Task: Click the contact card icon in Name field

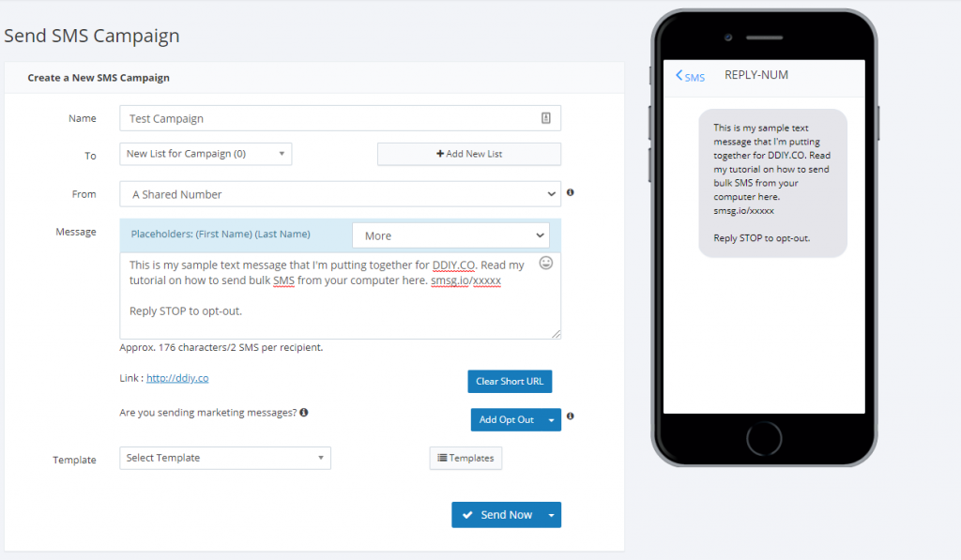Action: [x=546, y=118]
